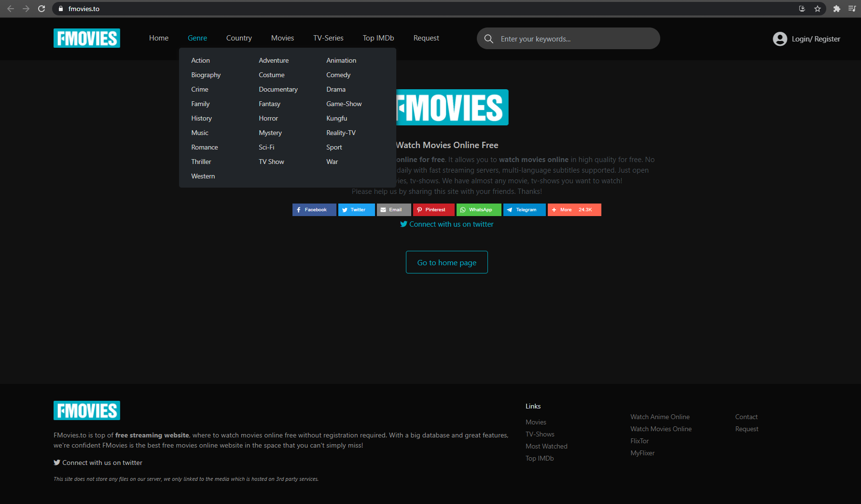Click center Connect with us on twitter link
The height and width of the screenshot is (504, 861).
click(x=447, y=224)
